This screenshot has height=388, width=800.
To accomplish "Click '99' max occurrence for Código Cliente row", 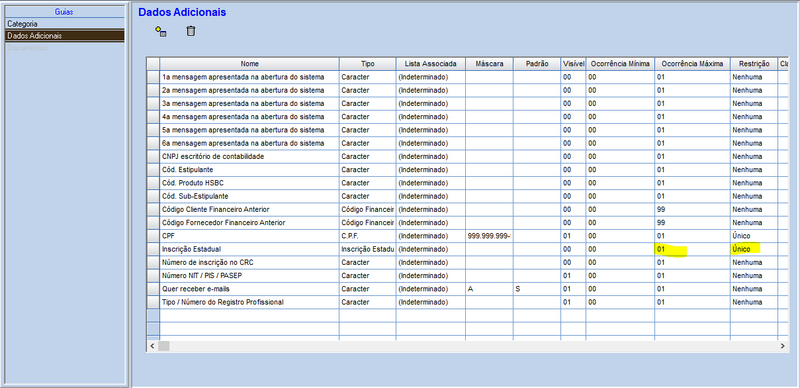I will (692, 209).
